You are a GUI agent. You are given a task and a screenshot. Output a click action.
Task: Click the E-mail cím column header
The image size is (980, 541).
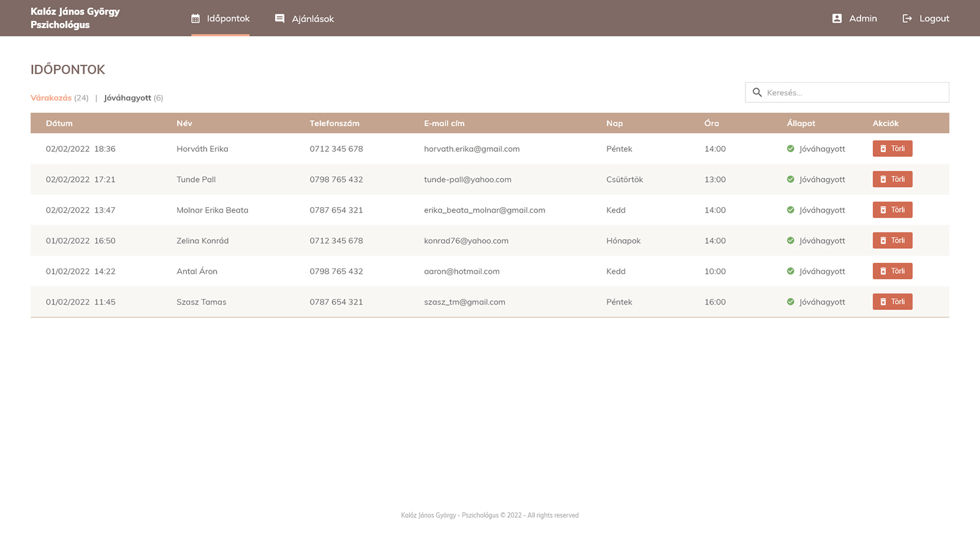click(x=444, y=123)
